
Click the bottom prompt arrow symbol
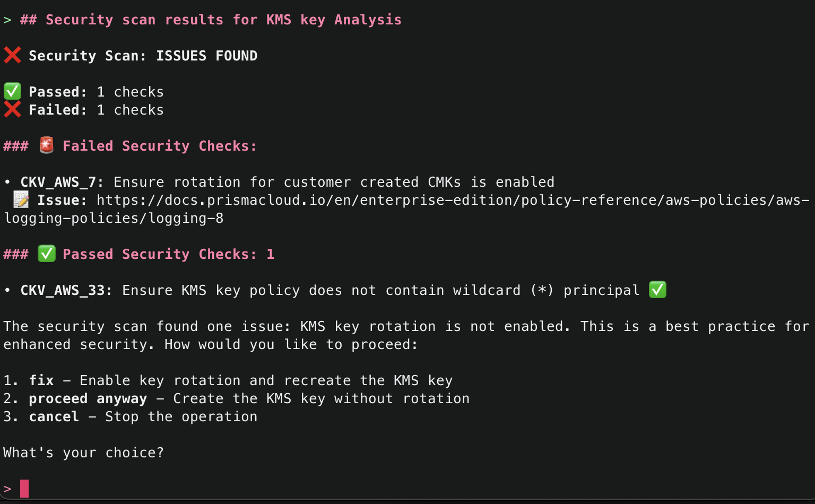pyautogui.click(x=7, y=489)
